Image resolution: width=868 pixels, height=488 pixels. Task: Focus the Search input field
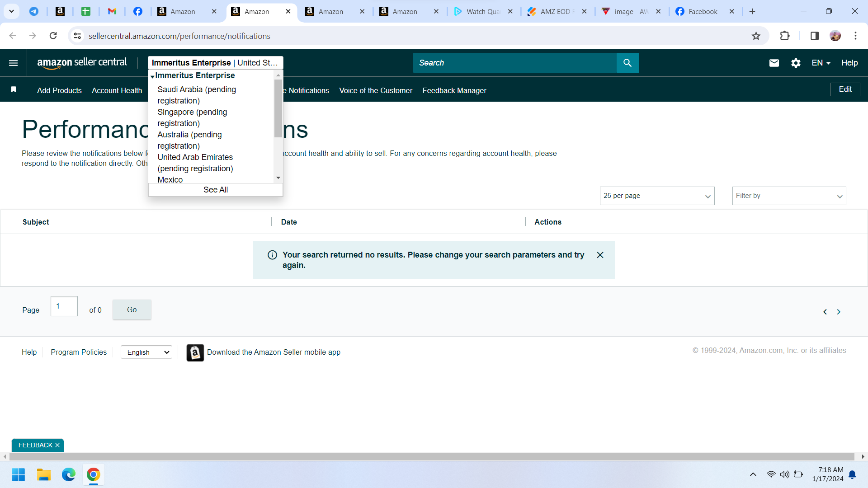coord(515,63)
